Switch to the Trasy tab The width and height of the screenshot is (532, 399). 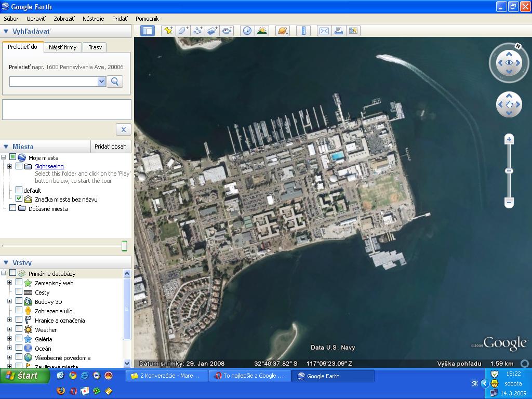95,47
